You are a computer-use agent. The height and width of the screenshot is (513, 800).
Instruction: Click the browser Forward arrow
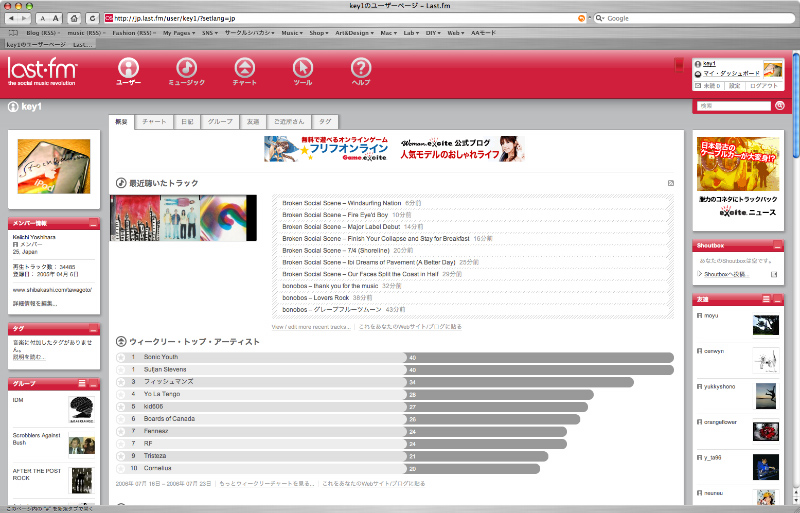(24, 18)
